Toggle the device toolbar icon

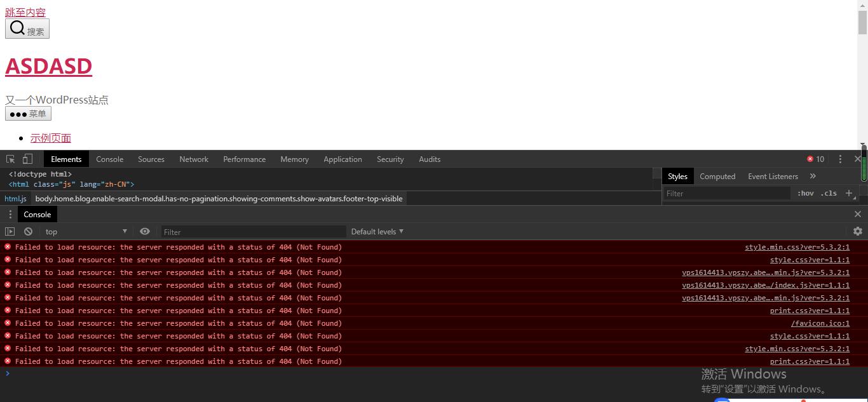click(27, 159)
